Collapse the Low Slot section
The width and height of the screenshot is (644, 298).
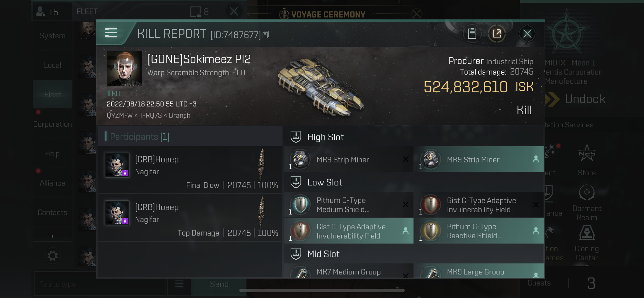[x=324, y=182]
